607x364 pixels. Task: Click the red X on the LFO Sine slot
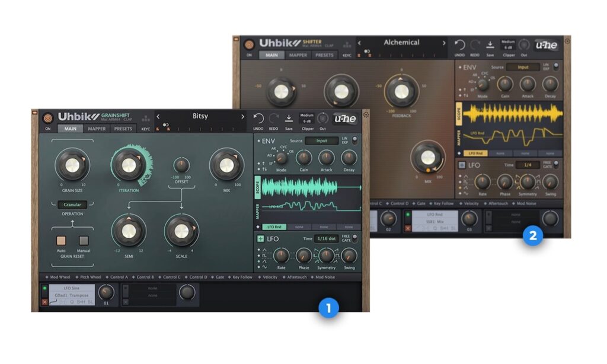[44, 302]
